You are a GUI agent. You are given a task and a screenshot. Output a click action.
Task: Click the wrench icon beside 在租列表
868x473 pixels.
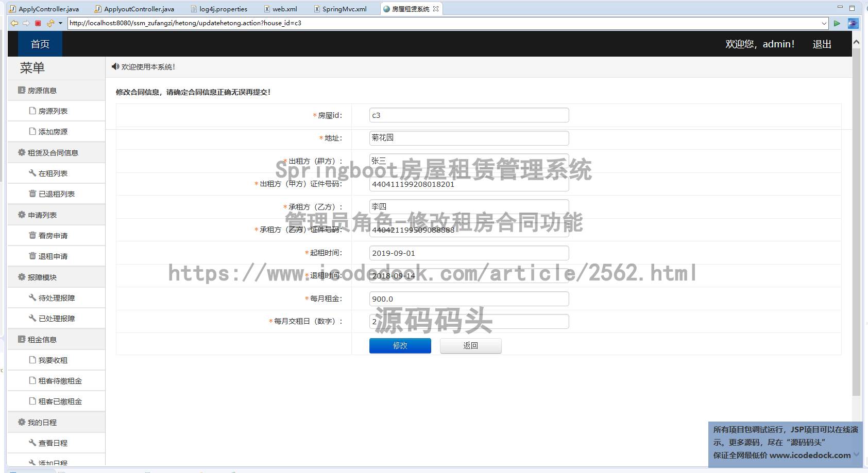pyautogui.click(x=32, y=172)
